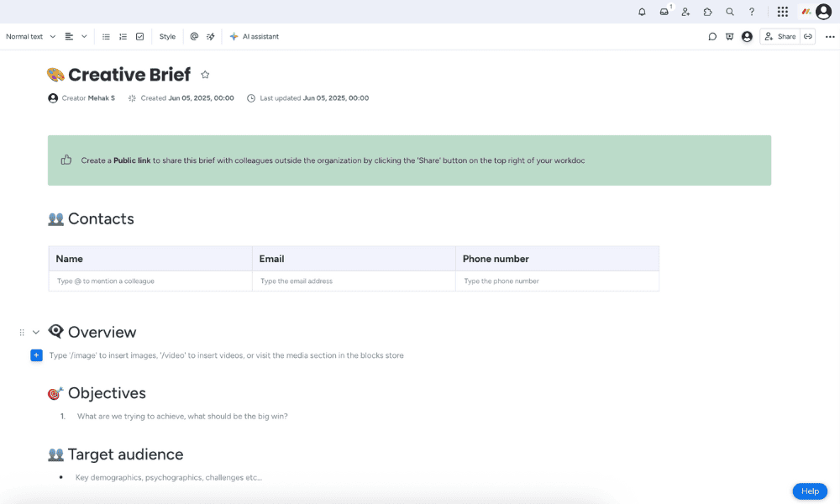This screenshot has width=840, height=504.
Task: Click the Last updated timestamp
Action: point(308,98)
